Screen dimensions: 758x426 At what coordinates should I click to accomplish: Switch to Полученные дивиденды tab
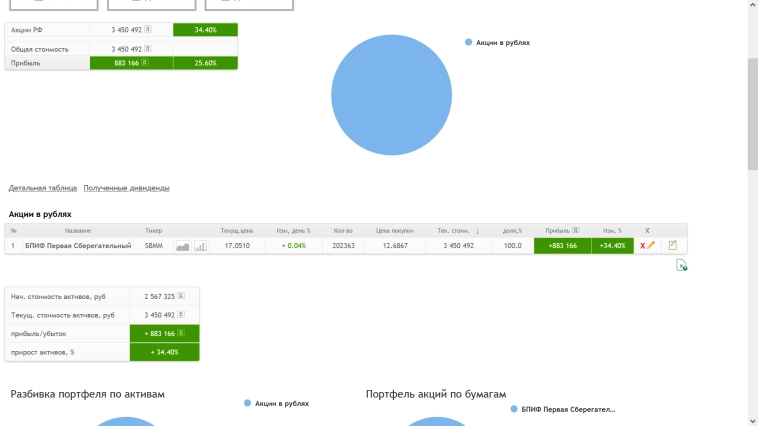(x=126, y=188)
